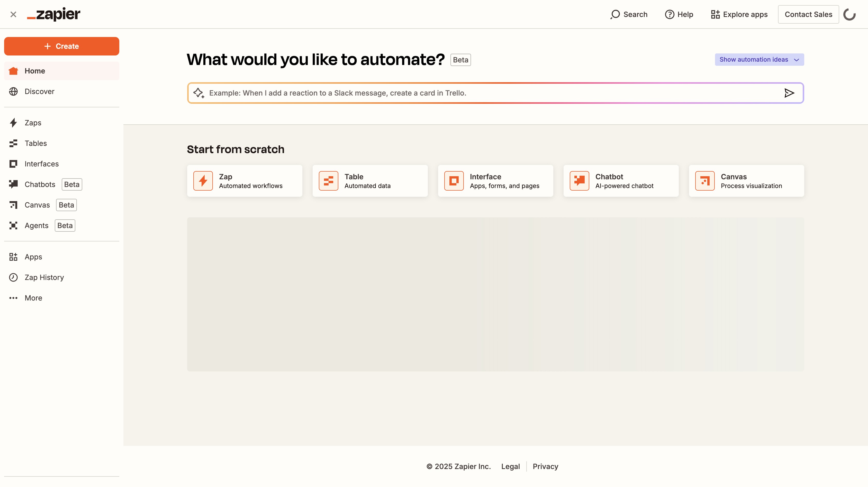Click the Help link text
868x487 pixels.
685,14
